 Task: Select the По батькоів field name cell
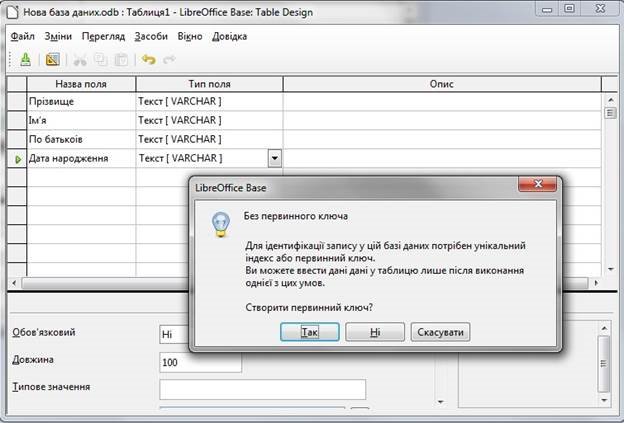point(81,139)
